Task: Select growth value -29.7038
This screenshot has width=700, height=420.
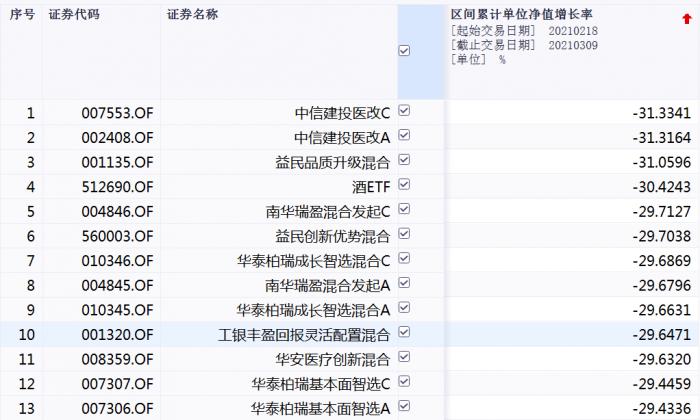Action: point(662,236)
